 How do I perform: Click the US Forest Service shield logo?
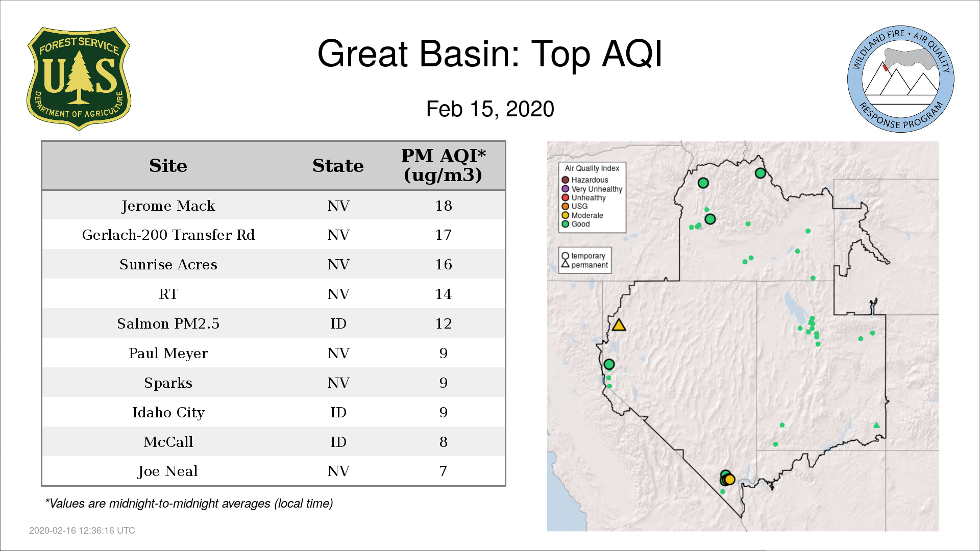click(79, 79)
